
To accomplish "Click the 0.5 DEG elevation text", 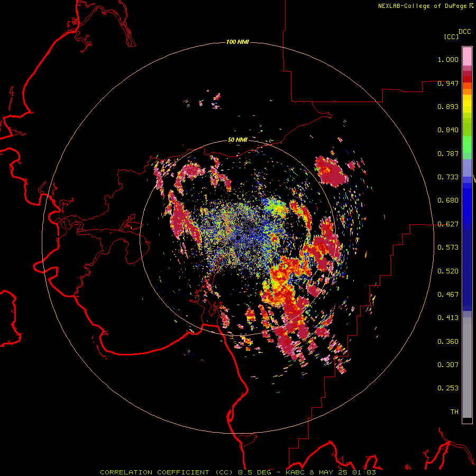I will [255, 472].
